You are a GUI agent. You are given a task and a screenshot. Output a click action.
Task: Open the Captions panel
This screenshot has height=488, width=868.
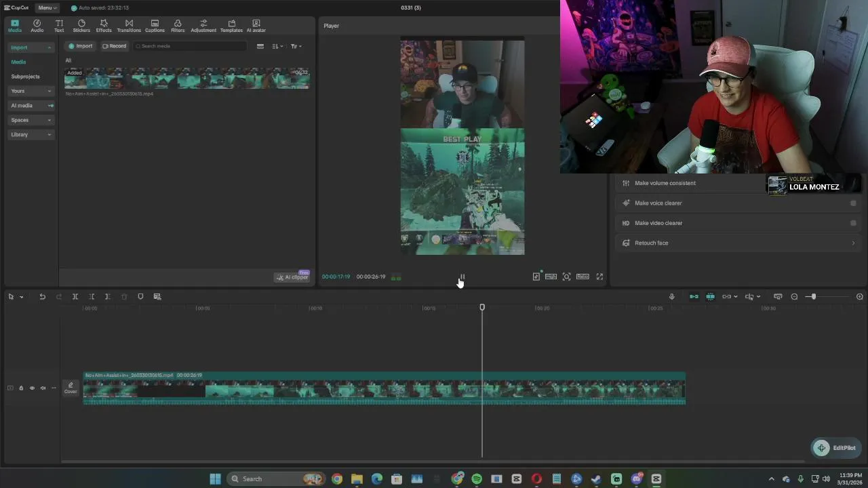tap(155, 26)
